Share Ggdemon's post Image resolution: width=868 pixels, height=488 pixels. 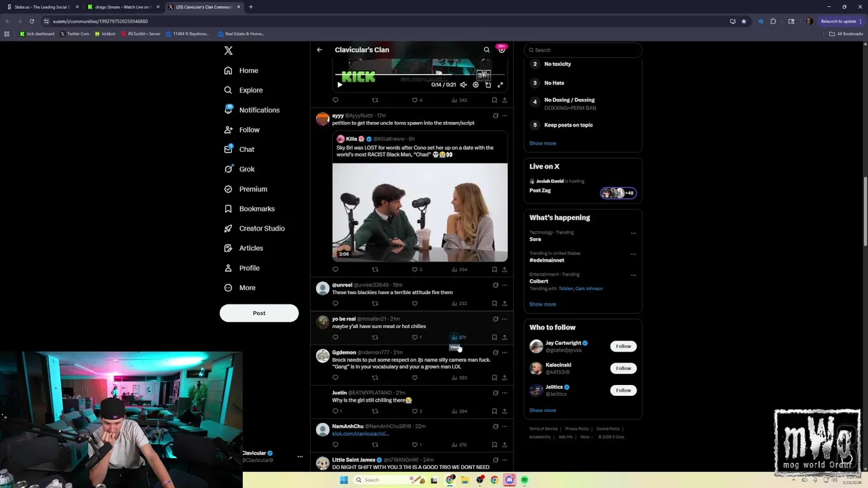click(505, 378)
